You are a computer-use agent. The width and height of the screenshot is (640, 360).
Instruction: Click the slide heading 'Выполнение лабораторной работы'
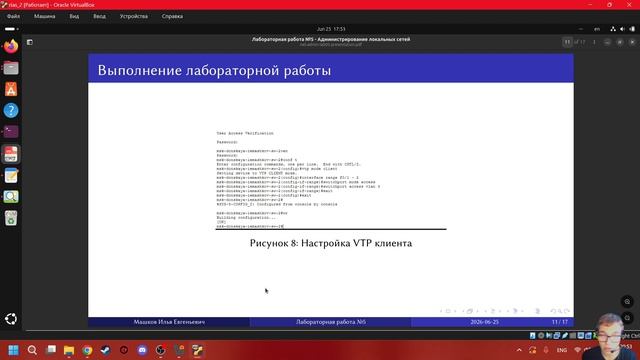(x=214, y=70)
